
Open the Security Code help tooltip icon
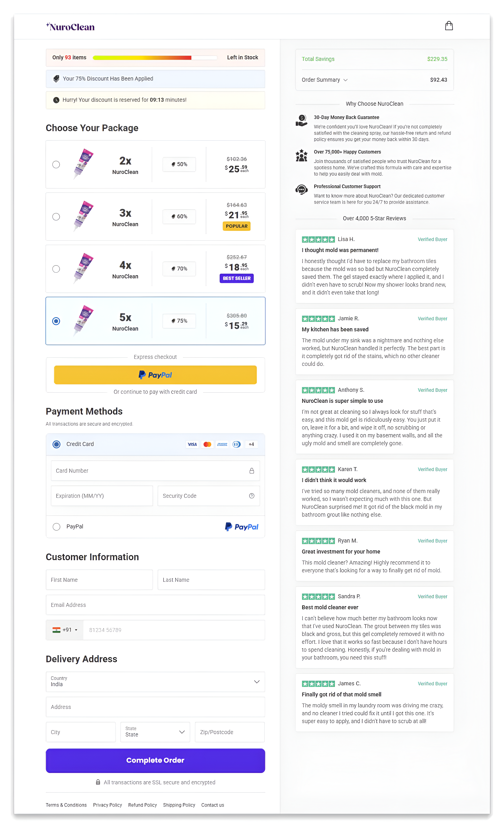[252, 496]
